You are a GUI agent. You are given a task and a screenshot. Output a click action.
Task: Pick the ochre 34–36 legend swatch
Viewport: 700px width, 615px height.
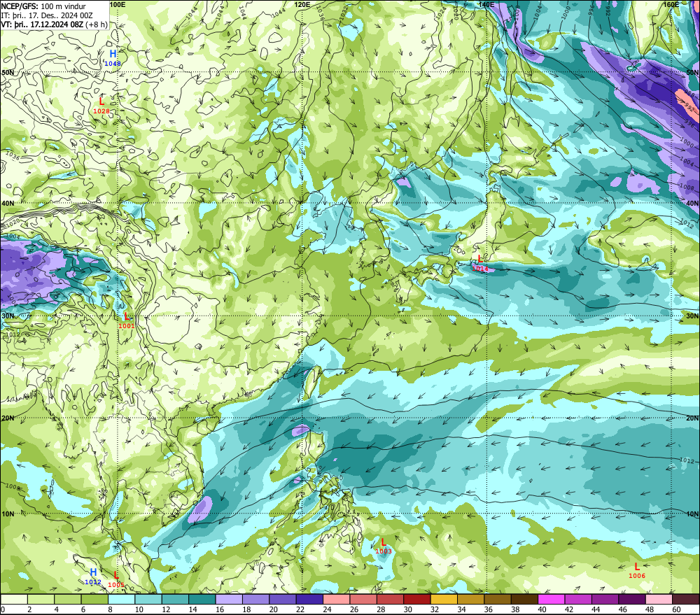[470, 599]
